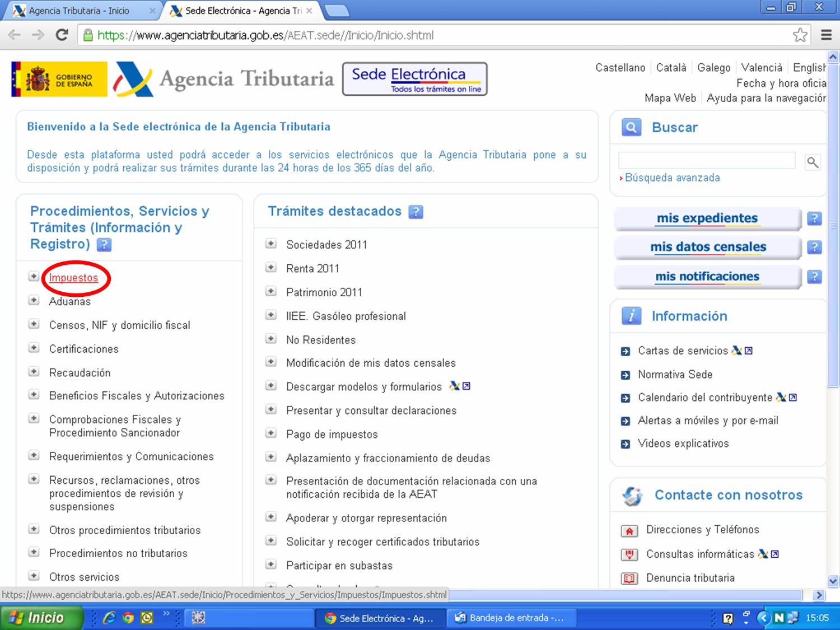Switch language to Castellano
Viewport: 840px width, 630px height.
(620, 68)
